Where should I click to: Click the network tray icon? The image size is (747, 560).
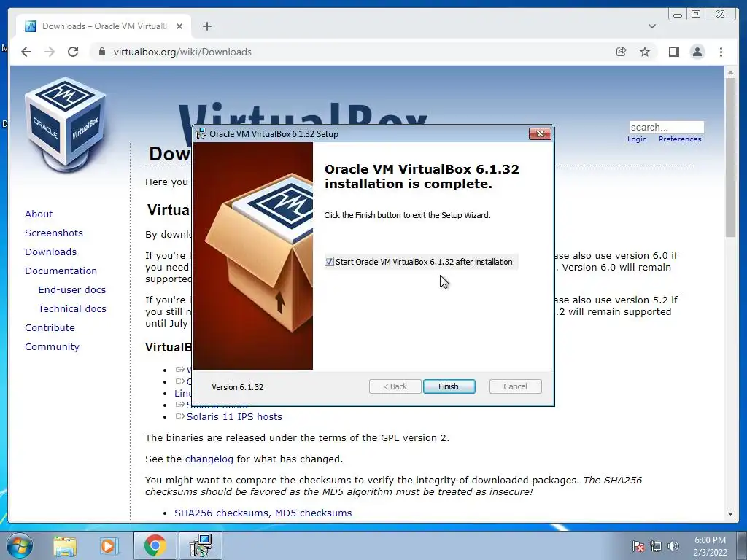pos(656,546)
